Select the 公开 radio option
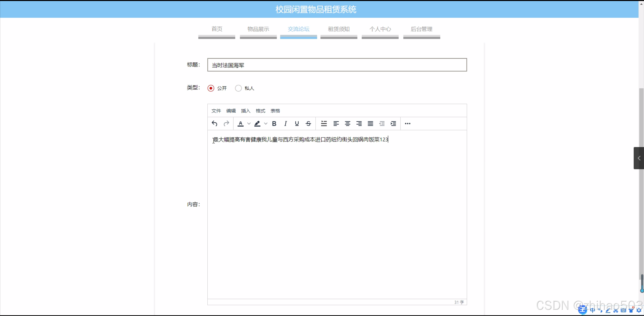This screenshot has width=644, height=316. (x=211, y=88)
